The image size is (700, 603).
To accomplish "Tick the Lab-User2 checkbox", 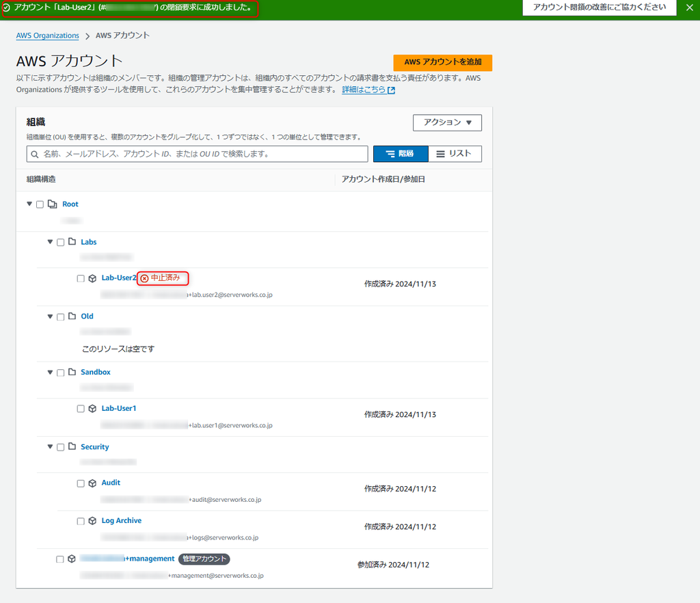I will (81, 278).
